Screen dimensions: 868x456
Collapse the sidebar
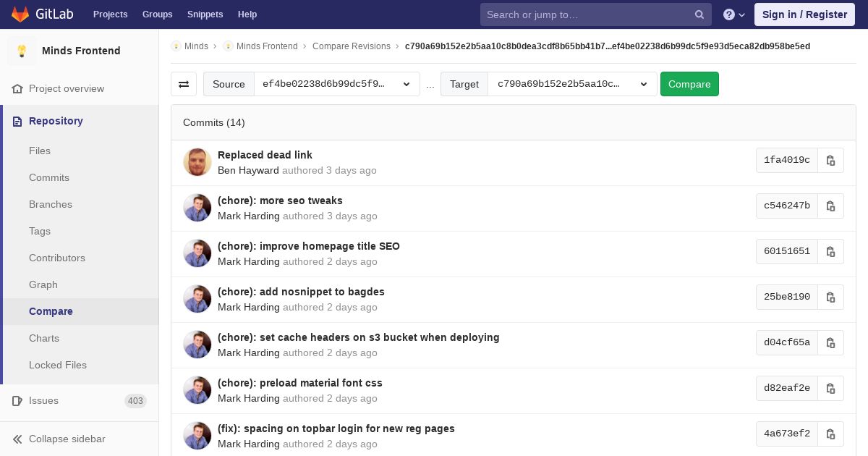point(67,439)
